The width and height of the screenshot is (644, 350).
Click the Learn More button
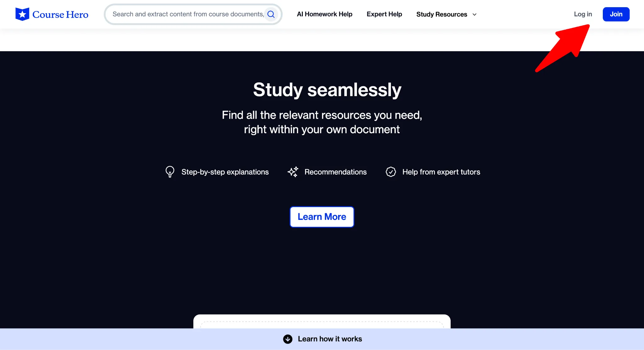(322, 217)
